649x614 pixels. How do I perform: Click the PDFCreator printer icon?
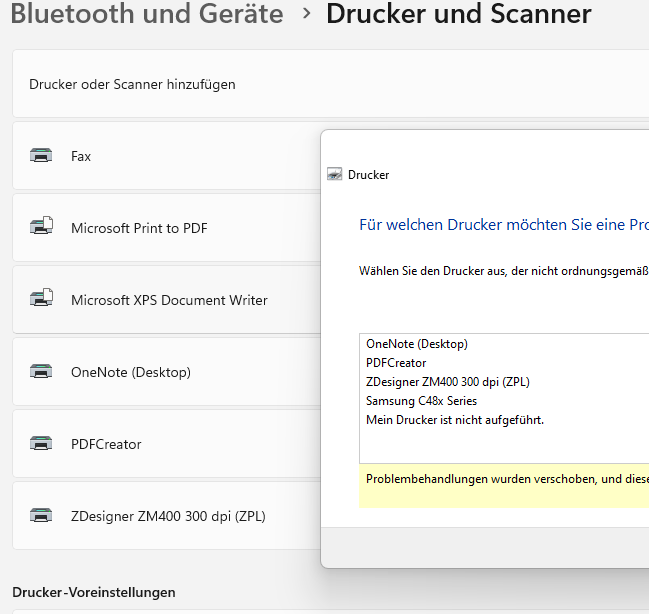point(41,443)
